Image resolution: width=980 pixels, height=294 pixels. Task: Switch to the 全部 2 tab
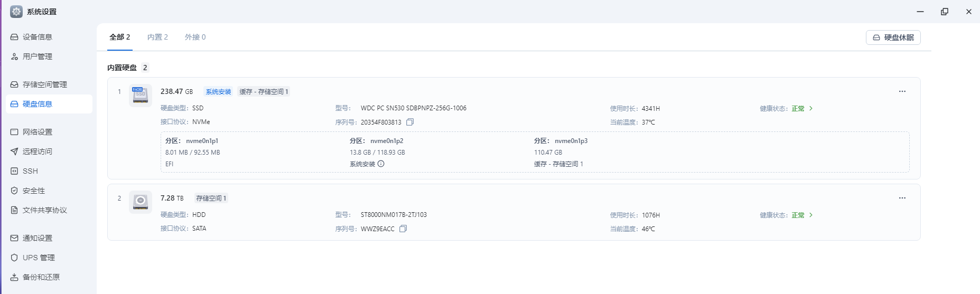click(120, 37)
